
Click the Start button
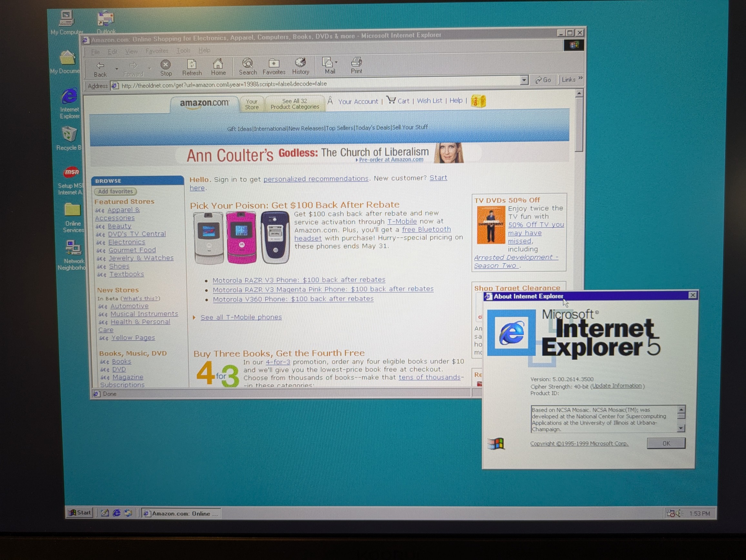click(80, 513)
